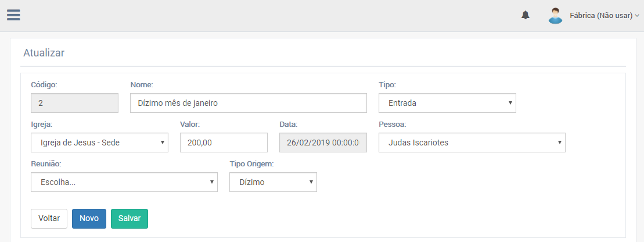Open the Igreja dropdown
This screenshot has width=644, height=242.
[99, 143]
